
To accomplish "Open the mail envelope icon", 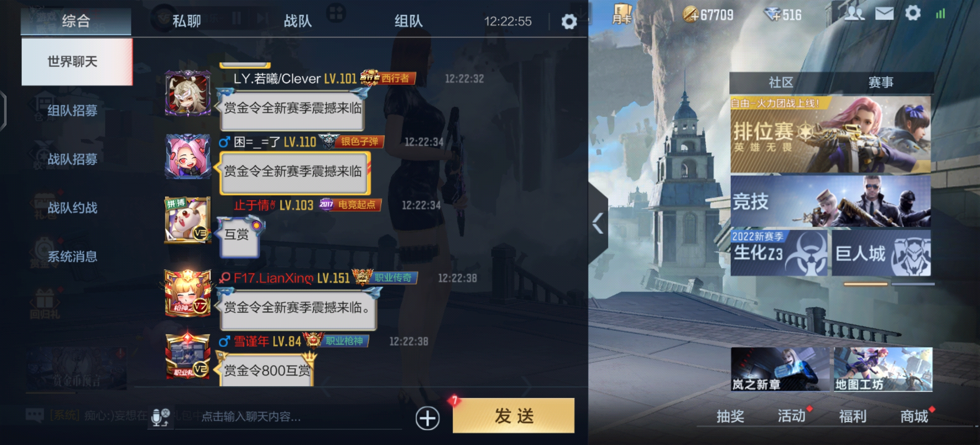I will 884,14.
